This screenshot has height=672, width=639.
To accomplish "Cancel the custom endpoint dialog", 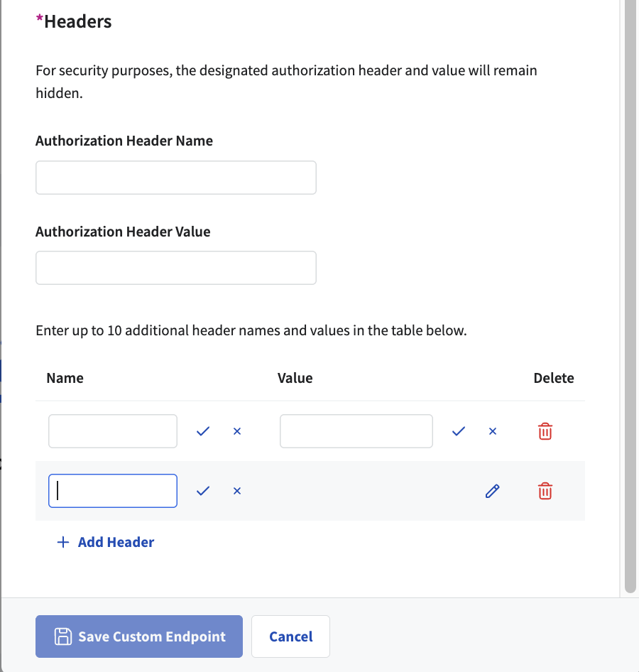I will 290,636.
